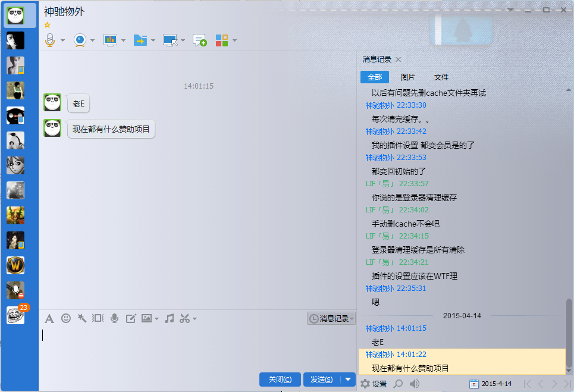
Task: Click the magic emoticon wand icon
Action: (81, 318)
